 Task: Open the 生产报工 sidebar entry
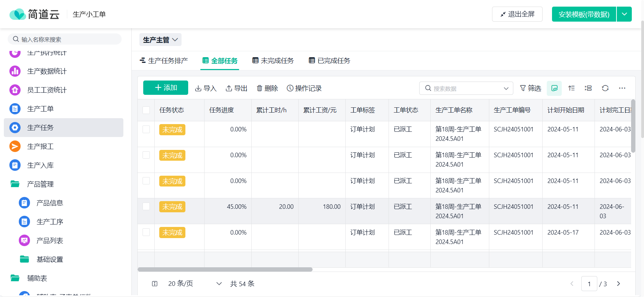[x=63, y=146]
